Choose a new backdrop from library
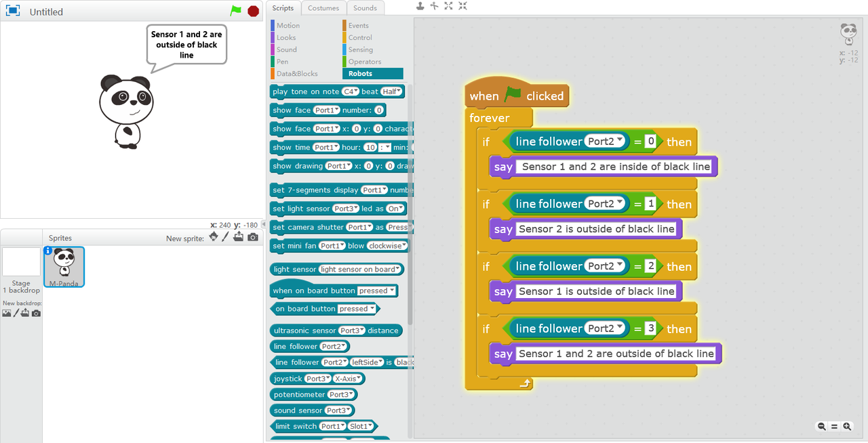The height and width of the screenshot is (443, 868). (x=7, y=313)
